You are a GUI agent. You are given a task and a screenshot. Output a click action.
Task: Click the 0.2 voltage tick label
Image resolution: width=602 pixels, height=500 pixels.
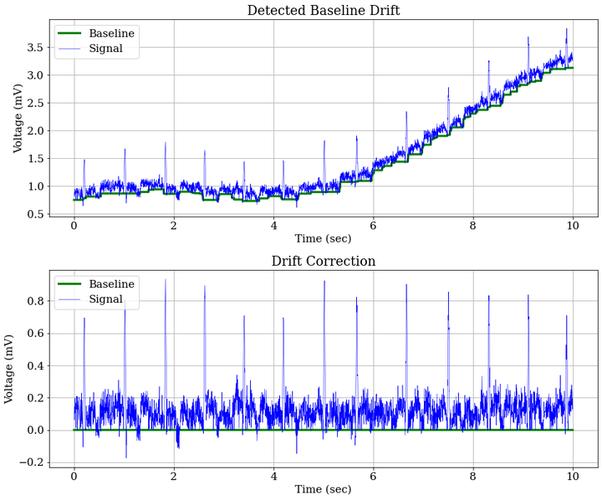35,398
